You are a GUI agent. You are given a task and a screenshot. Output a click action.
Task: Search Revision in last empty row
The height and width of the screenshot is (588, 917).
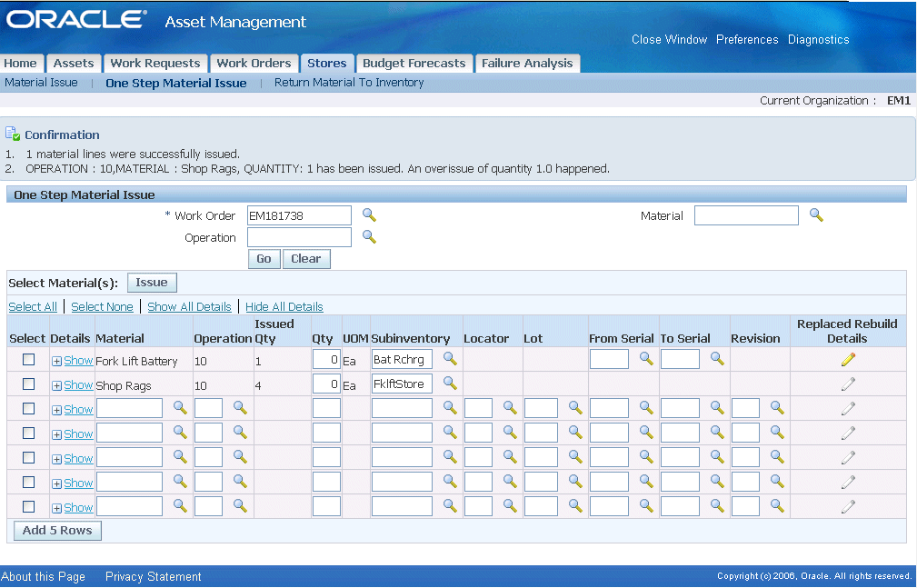pyautogui.click(x=777, y=505)
